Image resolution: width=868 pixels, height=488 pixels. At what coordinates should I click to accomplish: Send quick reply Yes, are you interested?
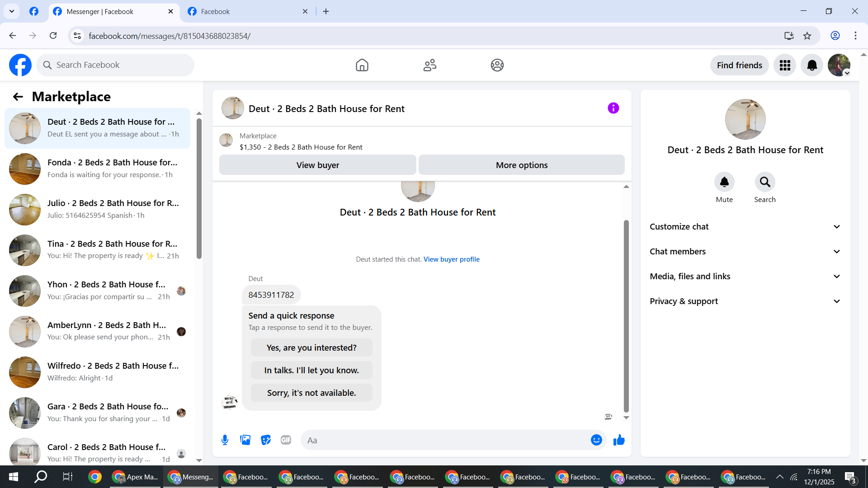click(x=311, y=348)
